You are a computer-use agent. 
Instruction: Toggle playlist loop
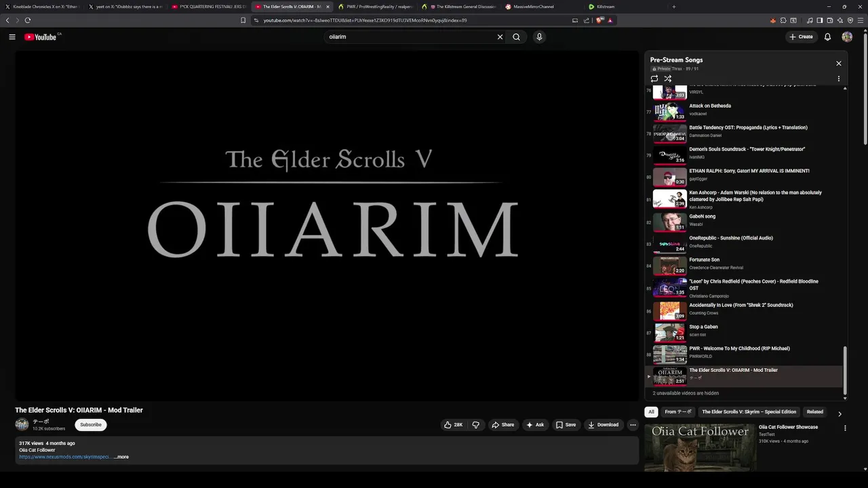point(654,79)
